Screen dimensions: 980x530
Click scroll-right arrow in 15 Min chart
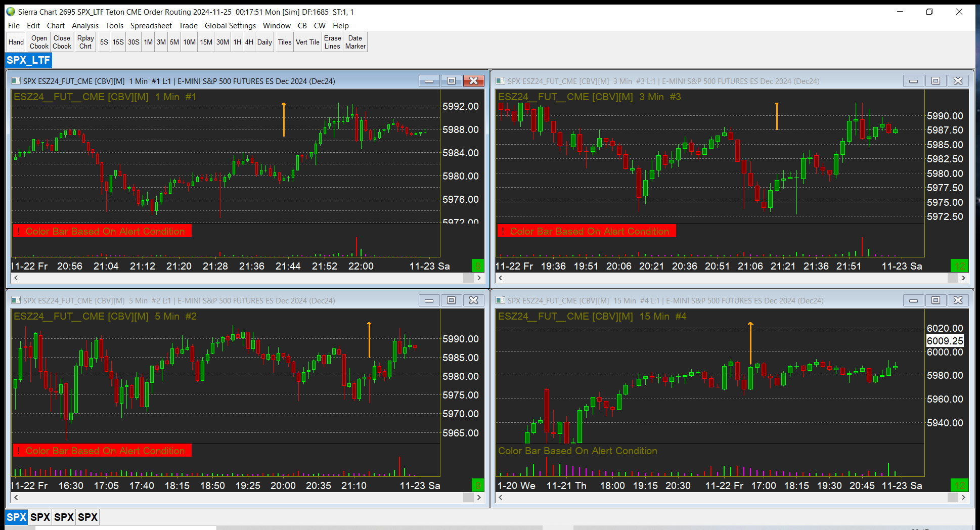tap(963, 497)
